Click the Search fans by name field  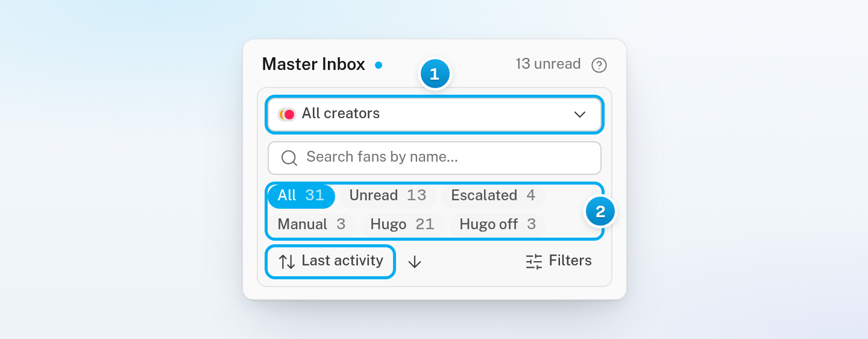point(435,158)
